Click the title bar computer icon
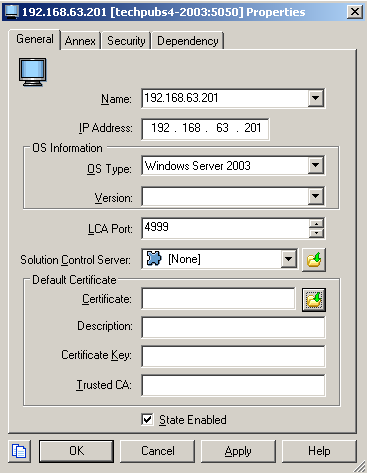Screen dimensions: 367x473 [x=11, y=12]
